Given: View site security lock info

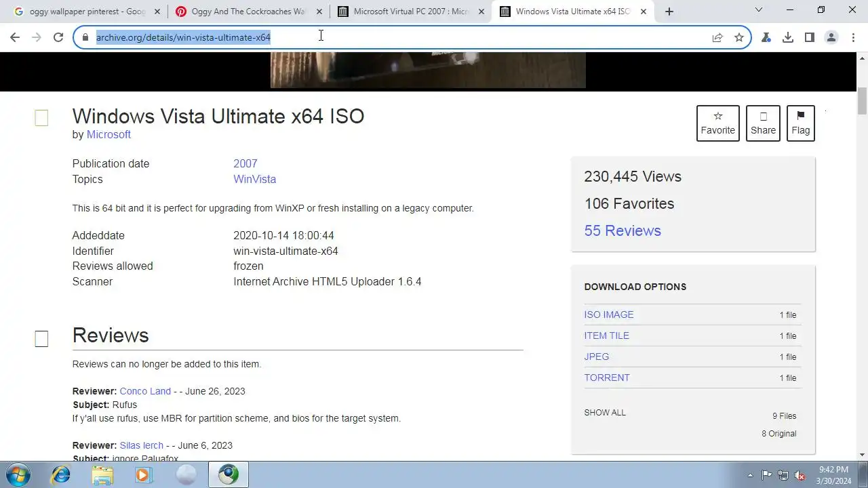Looking at the screenshot, I should pyautogui.click(x=85, y=38).
